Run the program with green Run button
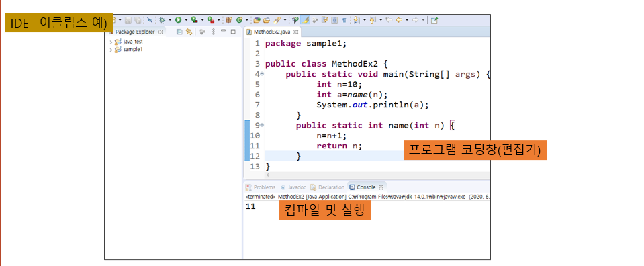 (x=178, y=19)
